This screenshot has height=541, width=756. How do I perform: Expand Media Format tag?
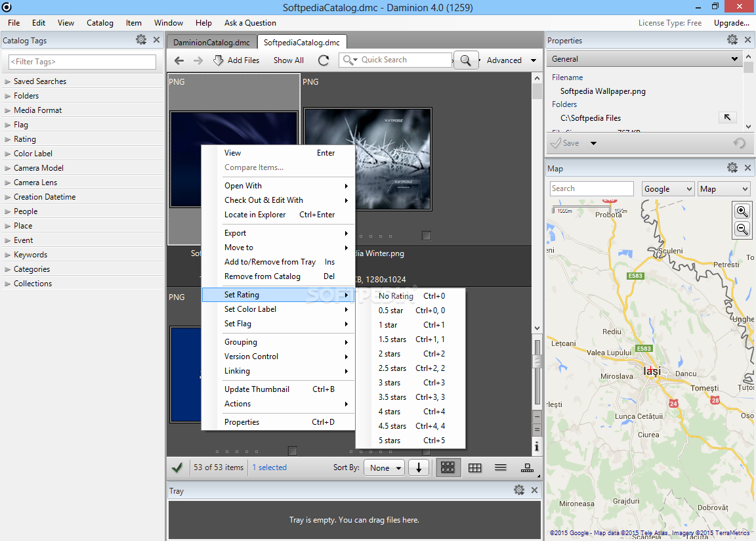(x=7, y=110)
